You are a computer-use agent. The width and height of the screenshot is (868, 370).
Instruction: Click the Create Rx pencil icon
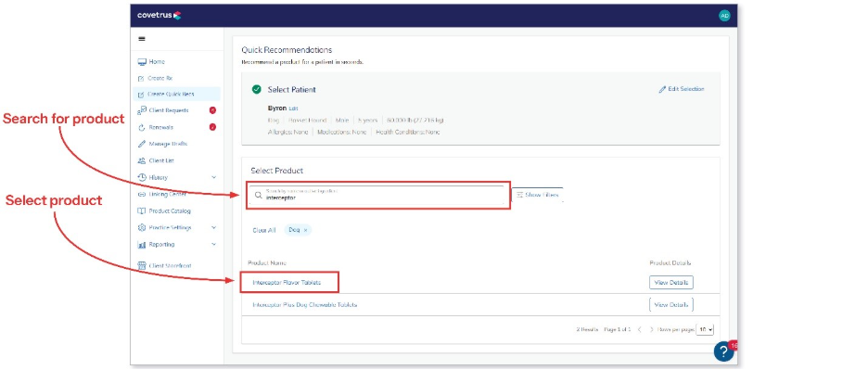pyautogui.click(x=141, y=79)
